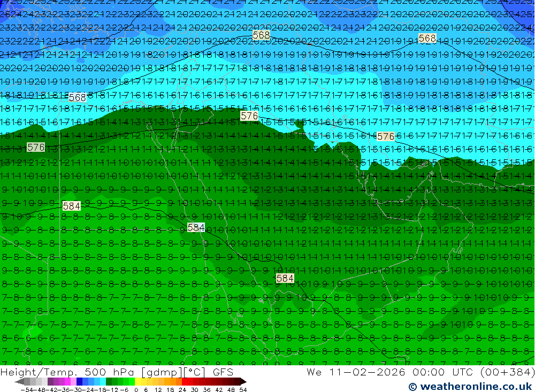Click the yellow swatch above legend value 0
535x392 pixels.
pyautogui.click(x=138, y=382)
